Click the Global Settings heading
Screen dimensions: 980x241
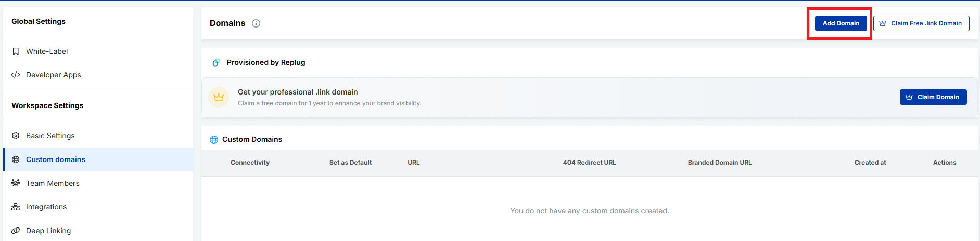click(x=39, y=21)
